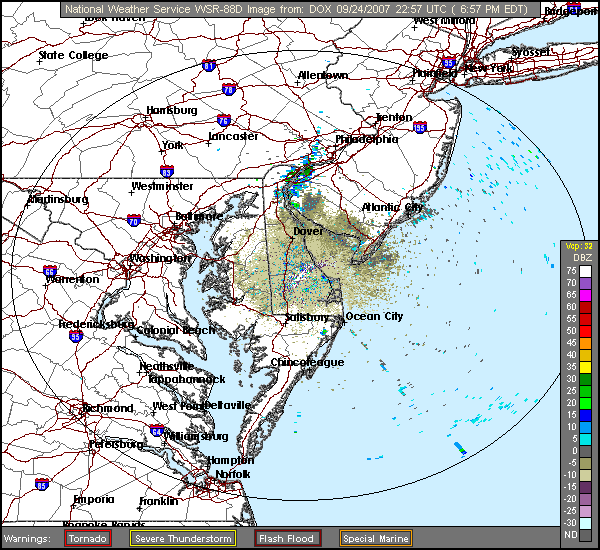Click the Westminster city label
The height and width of the screenshot is (550, 600).
coord(162,186)
